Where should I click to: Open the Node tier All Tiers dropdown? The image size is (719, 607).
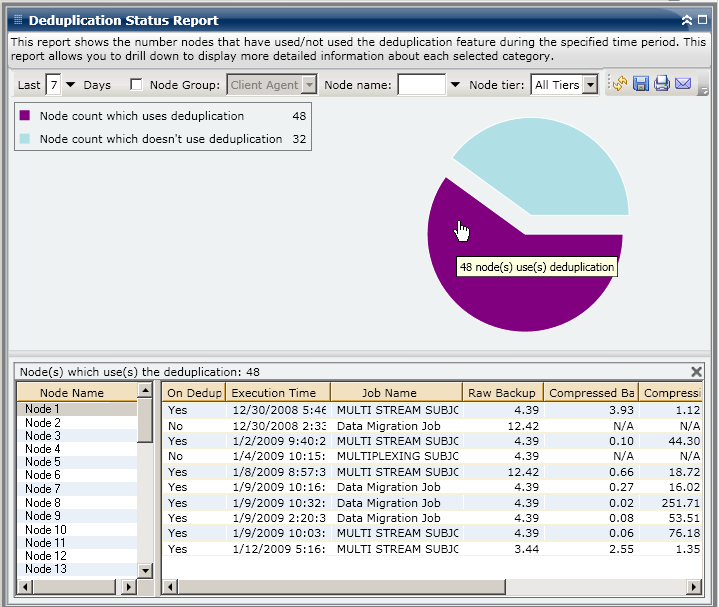tap(590, 86)
